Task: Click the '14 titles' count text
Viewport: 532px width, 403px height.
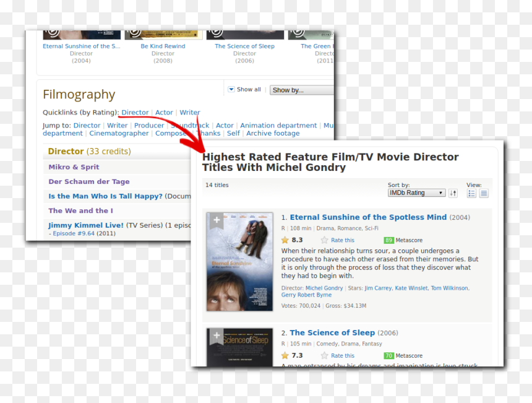Action: point(217,185)
